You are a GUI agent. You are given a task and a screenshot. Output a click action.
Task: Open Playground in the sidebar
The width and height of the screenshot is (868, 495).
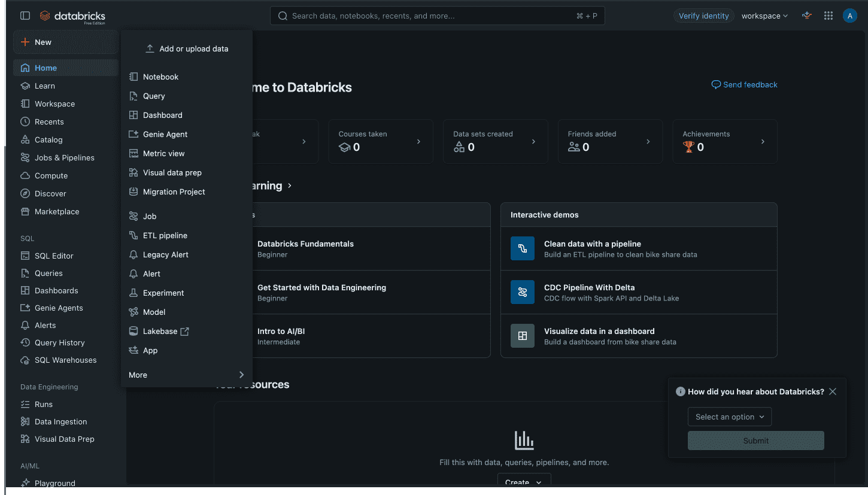(66, 483)
